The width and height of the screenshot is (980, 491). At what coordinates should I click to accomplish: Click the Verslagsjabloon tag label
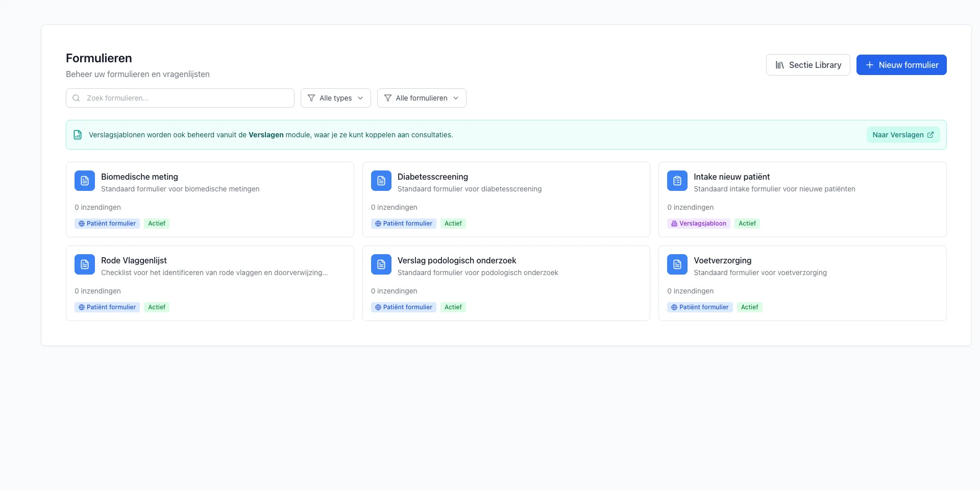[699, 224]
